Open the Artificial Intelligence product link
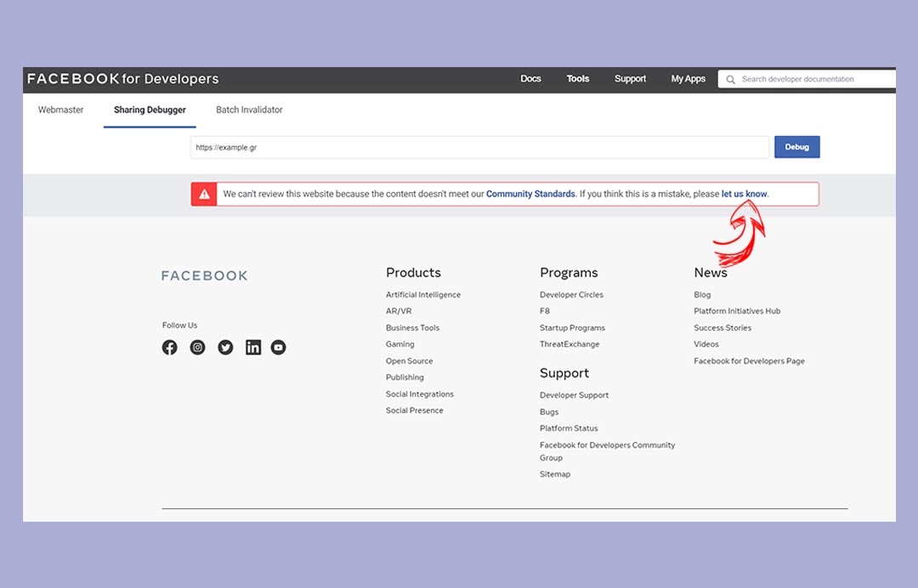 click(x=422, y=295)
